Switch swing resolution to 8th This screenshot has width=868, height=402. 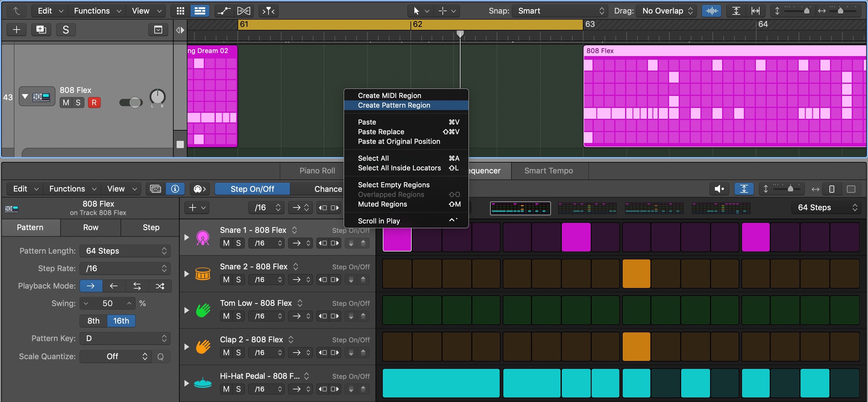click(93, 321)
